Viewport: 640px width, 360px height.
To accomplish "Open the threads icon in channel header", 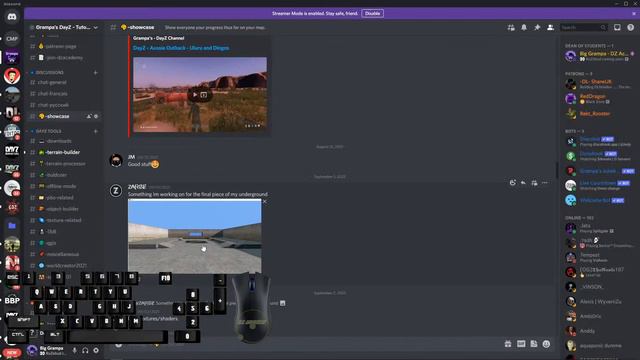I will tap(511, 27).
